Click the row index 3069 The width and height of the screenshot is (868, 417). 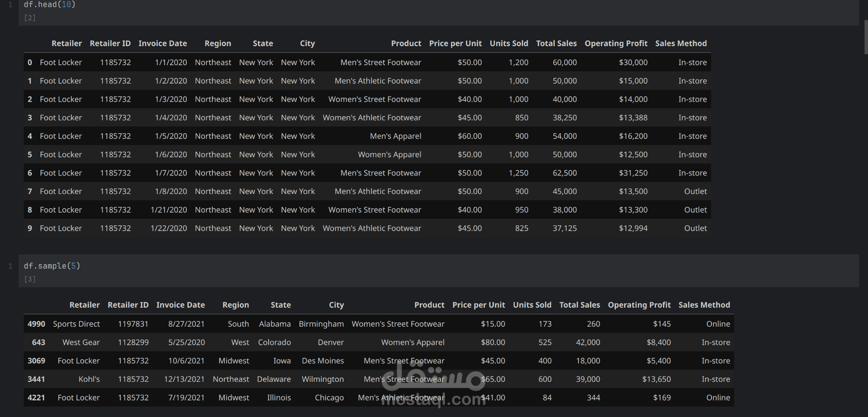coord(36,360)
